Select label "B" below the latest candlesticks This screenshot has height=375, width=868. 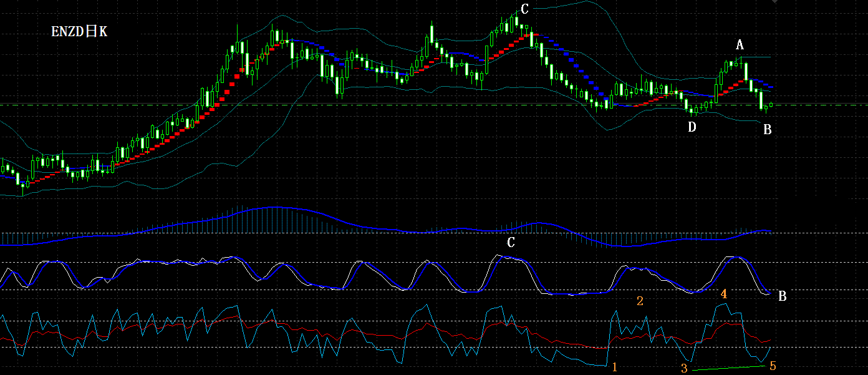[x=768, y=129]
